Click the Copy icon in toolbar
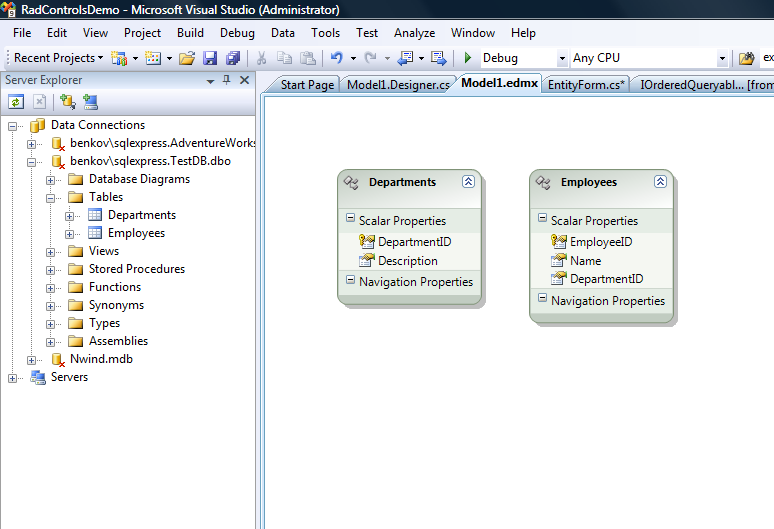774x529 pixels. (x=284, y=58)
